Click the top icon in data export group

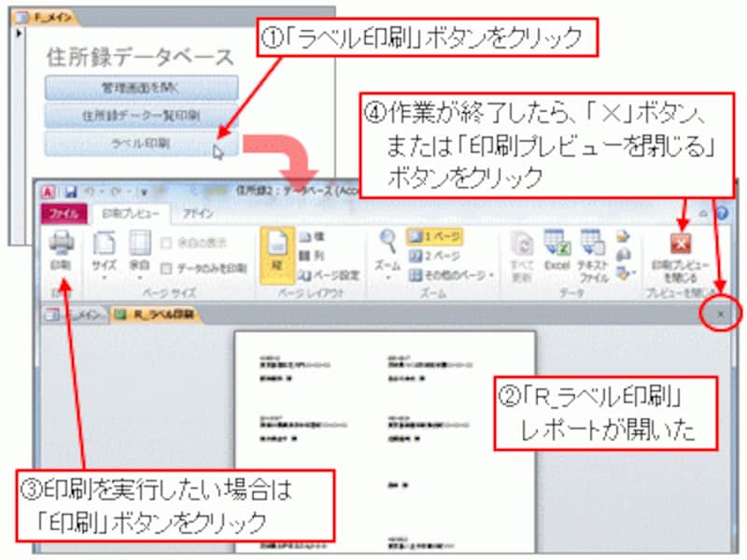[x=623, y=237]
